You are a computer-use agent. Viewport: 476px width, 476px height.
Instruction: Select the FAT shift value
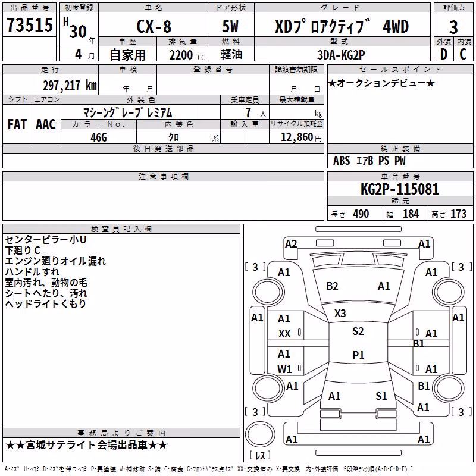click(17, 124)
